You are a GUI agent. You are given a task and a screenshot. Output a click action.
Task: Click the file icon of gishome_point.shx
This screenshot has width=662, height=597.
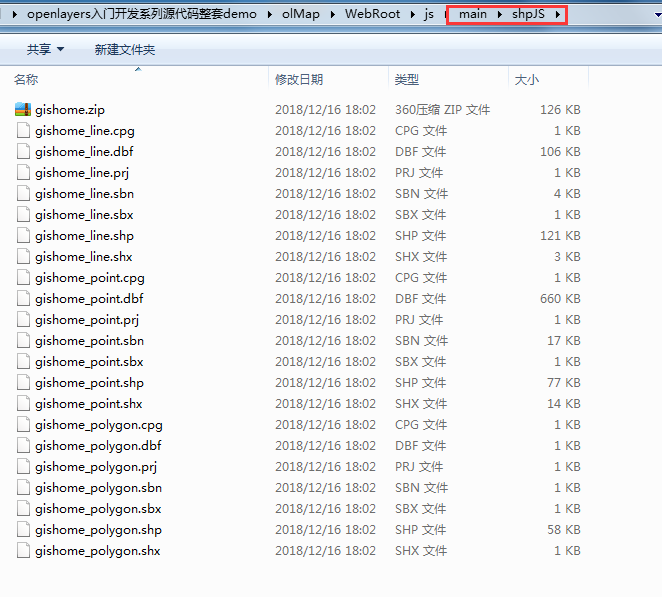23,404
